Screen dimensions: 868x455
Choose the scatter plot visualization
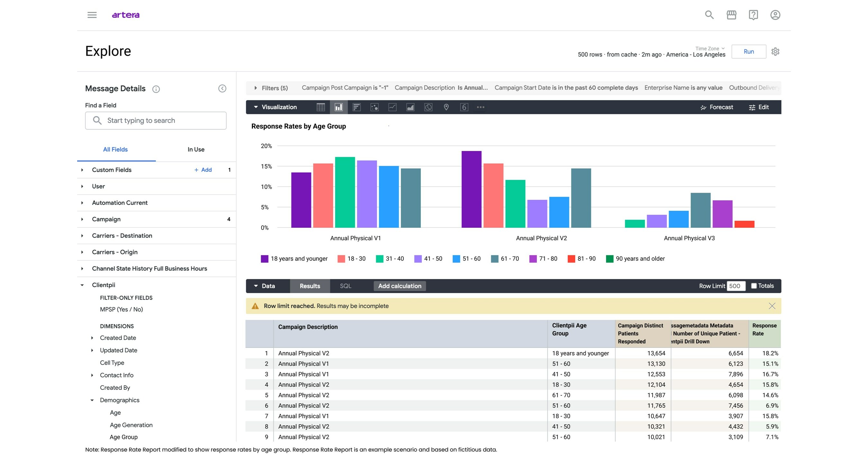tap(374, 107)
